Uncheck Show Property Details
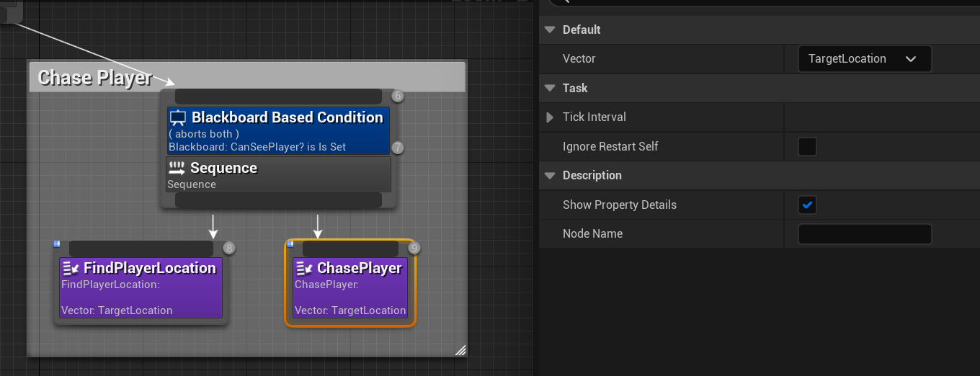The image size is (980, 376). [807, 205]
